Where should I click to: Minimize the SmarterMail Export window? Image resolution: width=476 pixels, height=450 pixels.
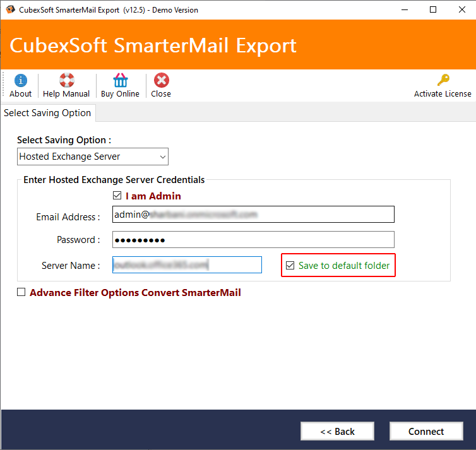[x=405, y=9]
